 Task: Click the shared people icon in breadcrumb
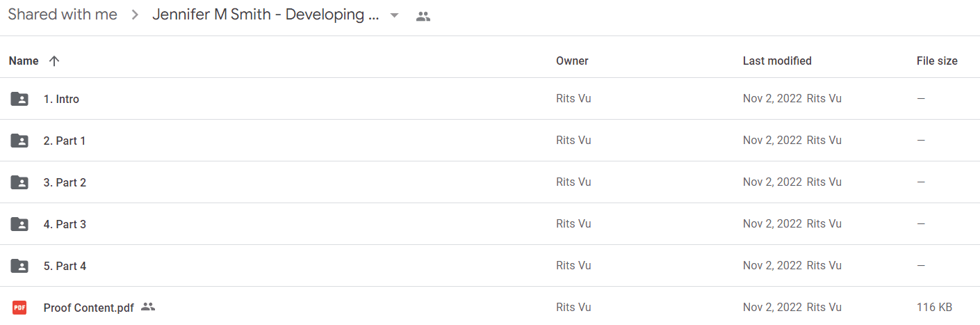(423, 16)
